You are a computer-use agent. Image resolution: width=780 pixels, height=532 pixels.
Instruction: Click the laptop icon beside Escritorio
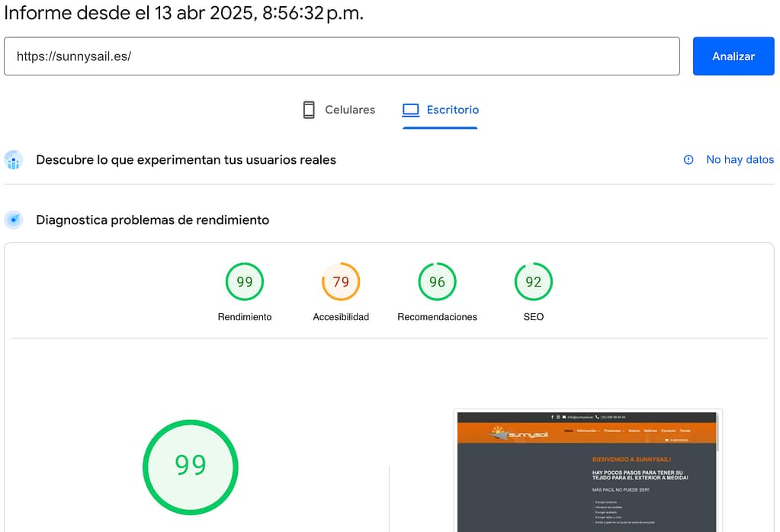tap(411, 110)
